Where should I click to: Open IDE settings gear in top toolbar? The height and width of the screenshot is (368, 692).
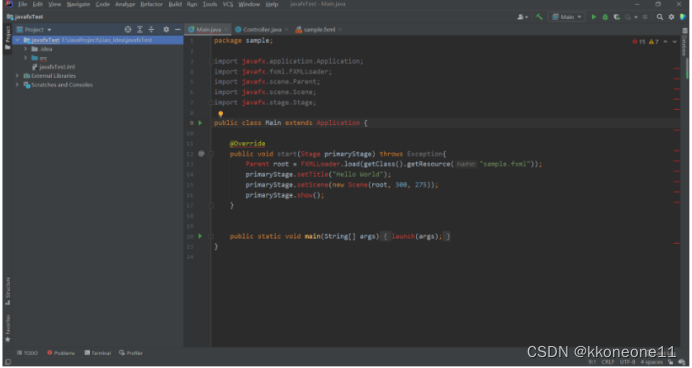671,17
